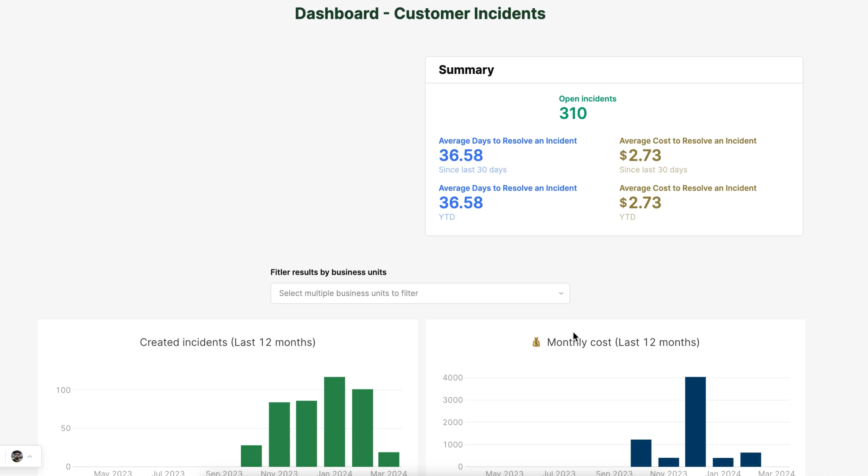The width and height of the screenshot is (868, 476).
Task: Click the money bag icon near Monthly cost
Action: coord(536,342)
